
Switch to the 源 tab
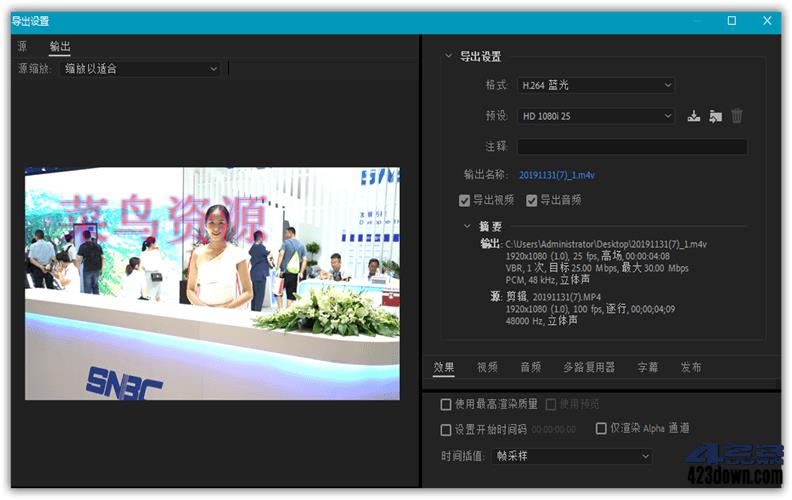(22, 46)
